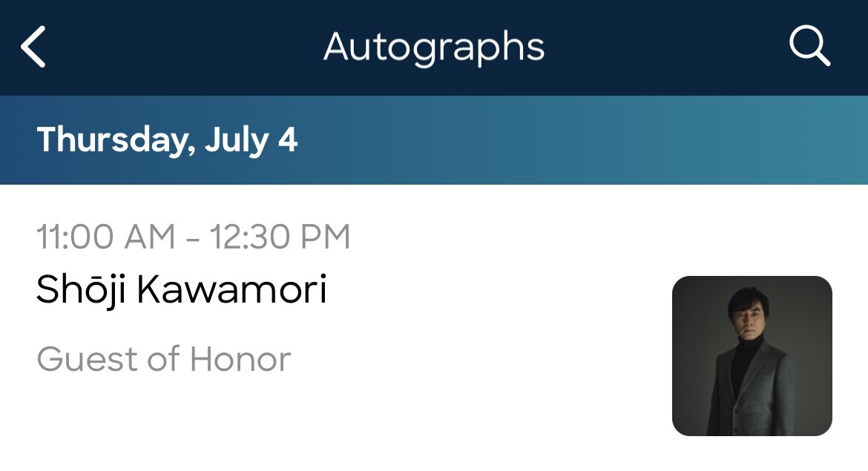Open the Shōji Kawamori autograph session
868x471 pixels.
(x=434, y=328)
